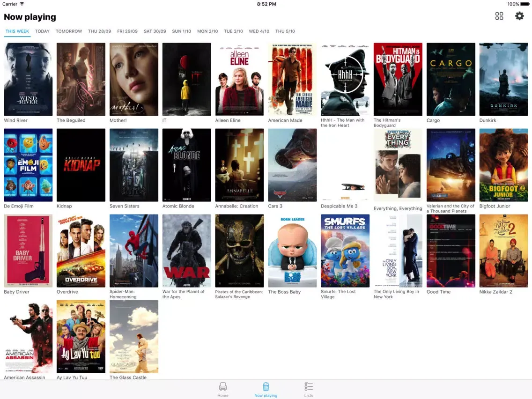Open the De Emoji Film poster
532x399 pixels.
28,165
